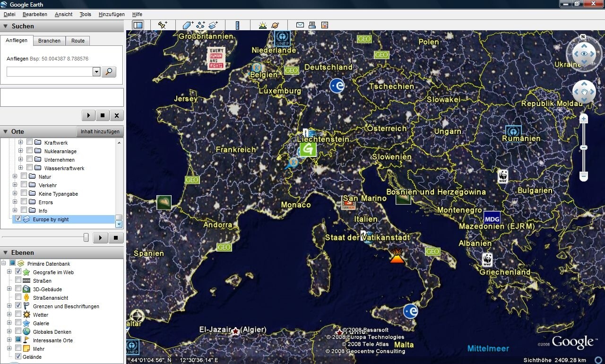
Task: Collapse the Suchen panel
Action: click(x=6, y=26)
